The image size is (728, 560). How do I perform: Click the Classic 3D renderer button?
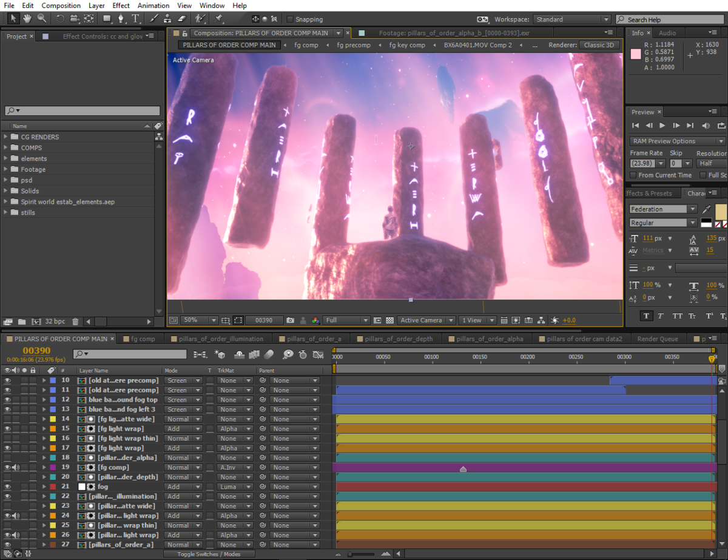[x=599, y=45]
